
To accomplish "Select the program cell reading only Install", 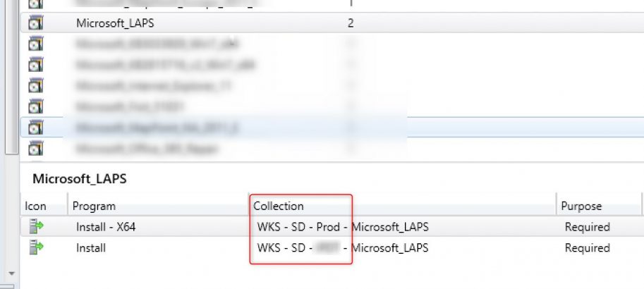I will click(x=91, y=248).
